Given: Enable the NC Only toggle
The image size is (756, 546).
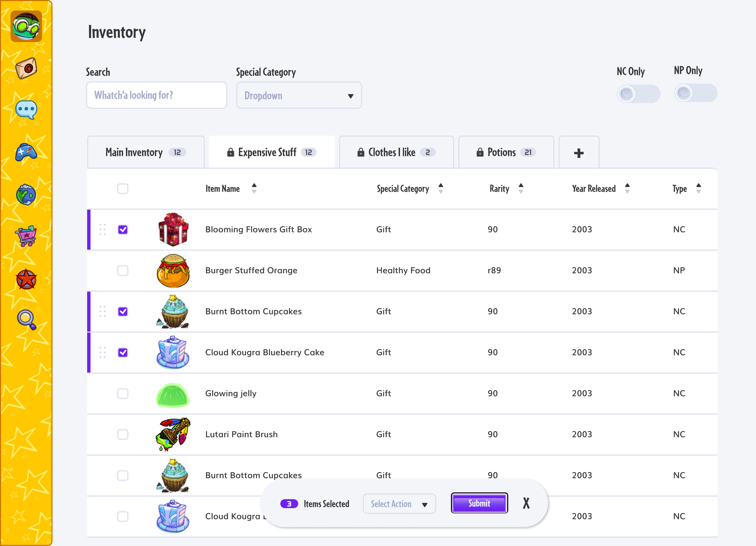Looking at the screenshot, I should (638, 94).
